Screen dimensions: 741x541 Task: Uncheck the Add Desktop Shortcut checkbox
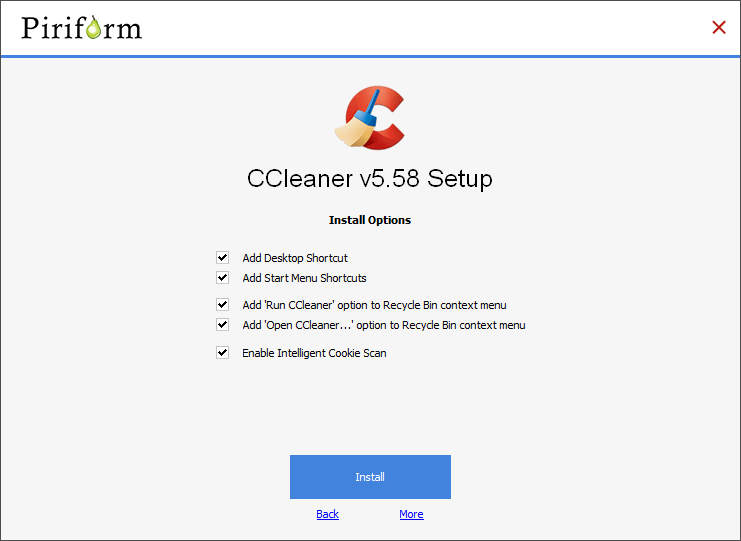click(x=223, y=258)
